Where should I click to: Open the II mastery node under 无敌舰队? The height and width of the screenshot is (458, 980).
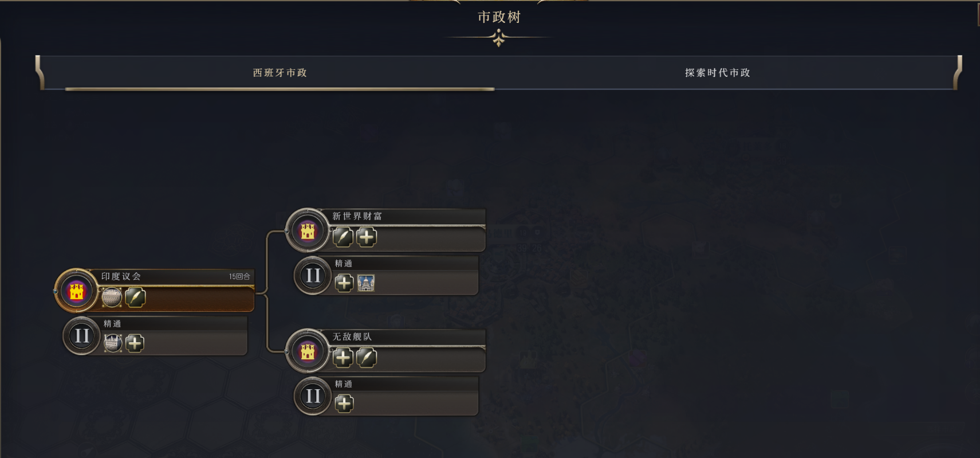[x=313, y=396]
